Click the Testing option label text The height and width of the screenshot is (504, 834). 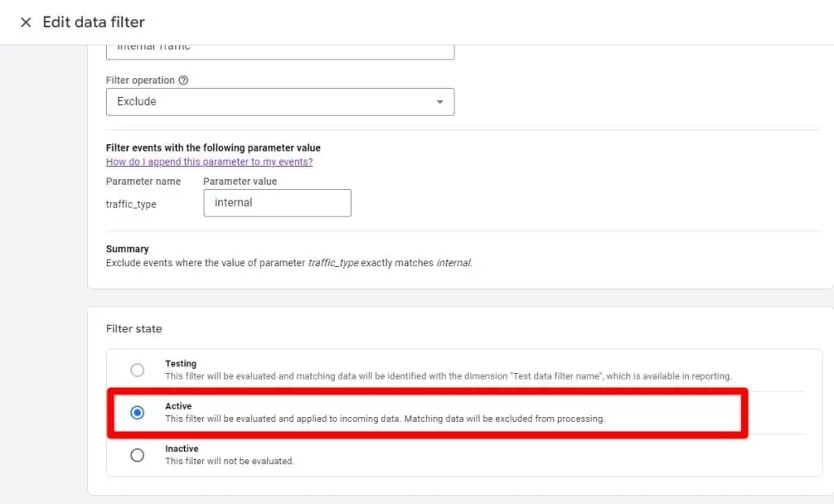[181, 364]
